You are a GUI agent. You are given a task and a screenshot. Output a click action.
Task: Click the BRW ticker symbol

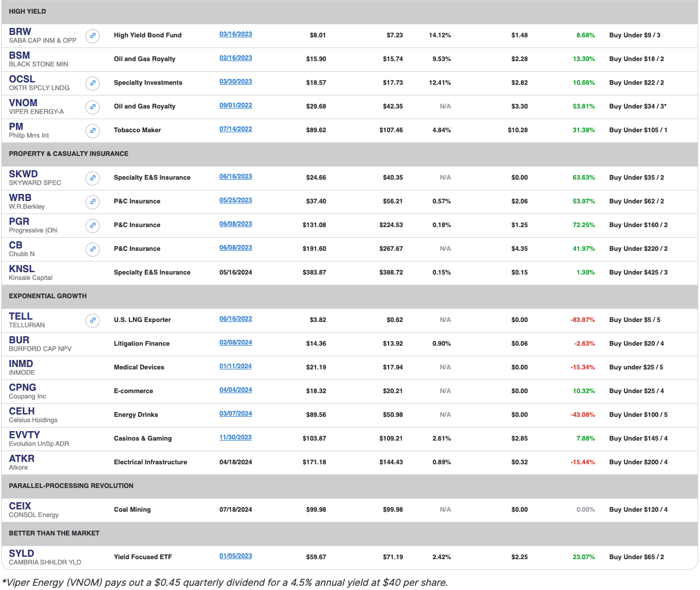(20, 31)
